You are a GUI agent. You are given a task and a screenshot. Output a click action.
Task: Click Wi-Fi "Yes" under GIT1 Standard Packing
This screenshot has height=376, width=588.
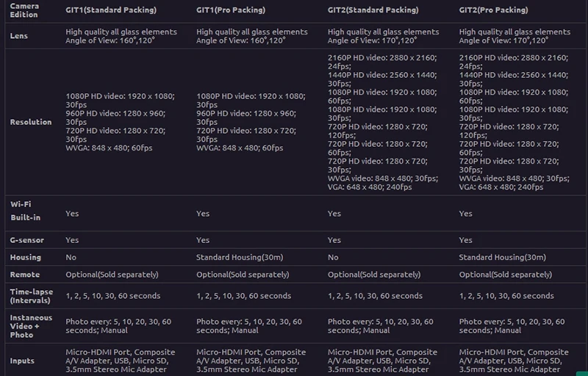[72, 214]
